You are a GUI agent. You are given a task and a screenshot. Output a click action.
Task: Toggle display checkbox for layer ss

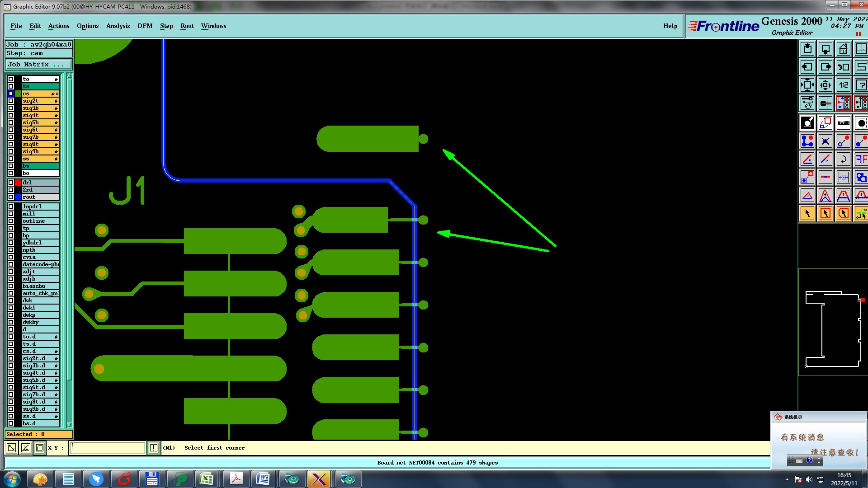tap(11, 159)
